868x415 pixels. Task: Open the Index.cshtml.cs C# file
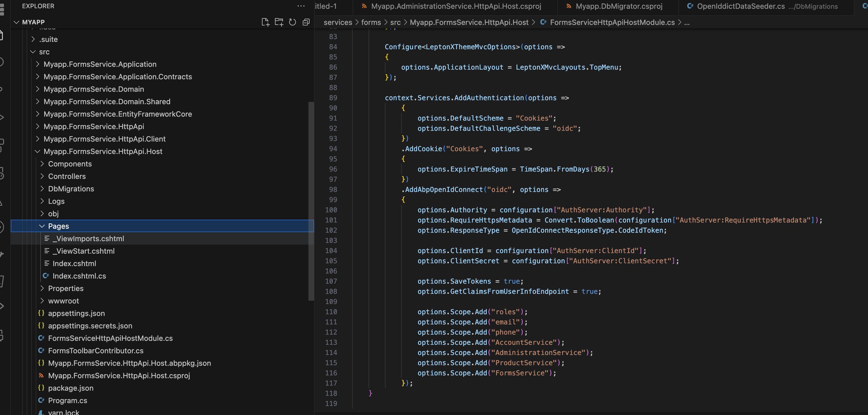(x=79, y=276)
